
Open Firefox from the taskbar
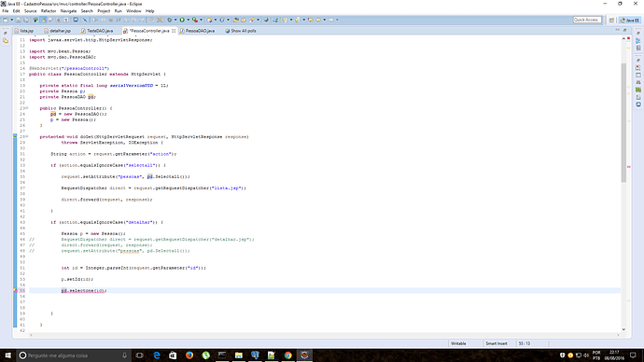(189, 355)
